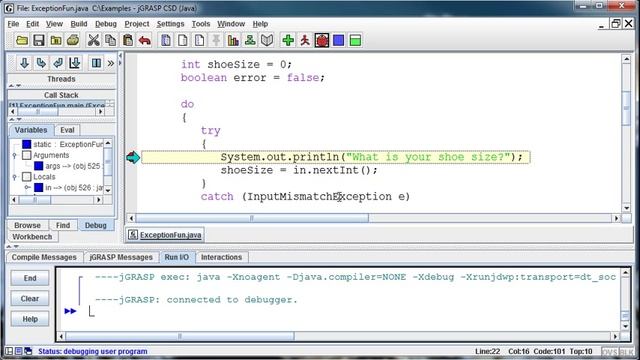Open documentation with the book icon
Screen dimensions: 640x360
[x=267, y=40]
